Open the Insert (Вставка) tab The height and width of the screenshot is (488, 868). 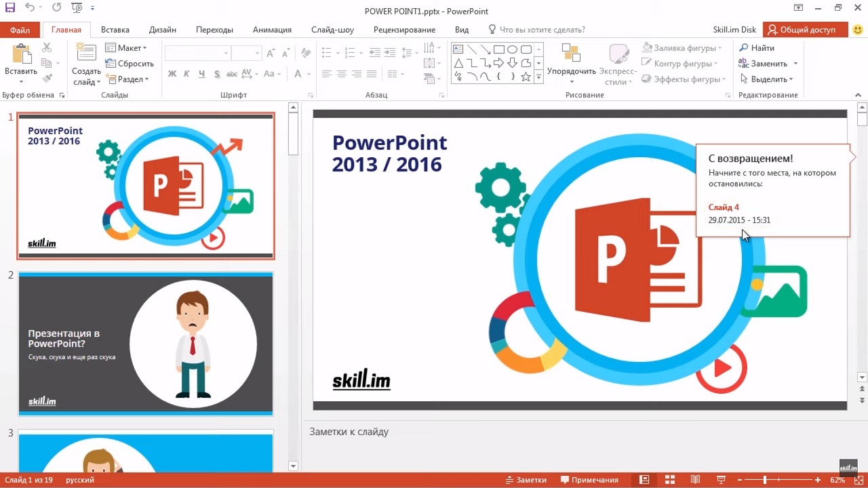(115, 30)
